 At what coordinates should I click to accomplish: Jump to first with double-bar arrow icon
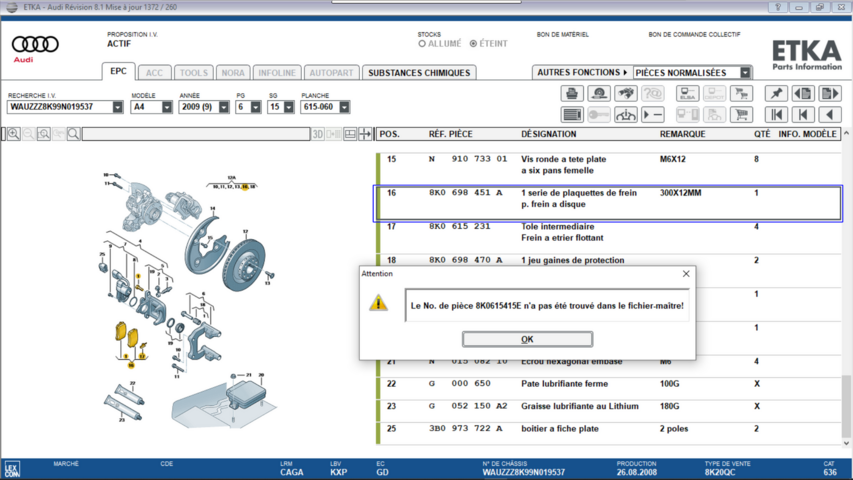tap(776, 115)
